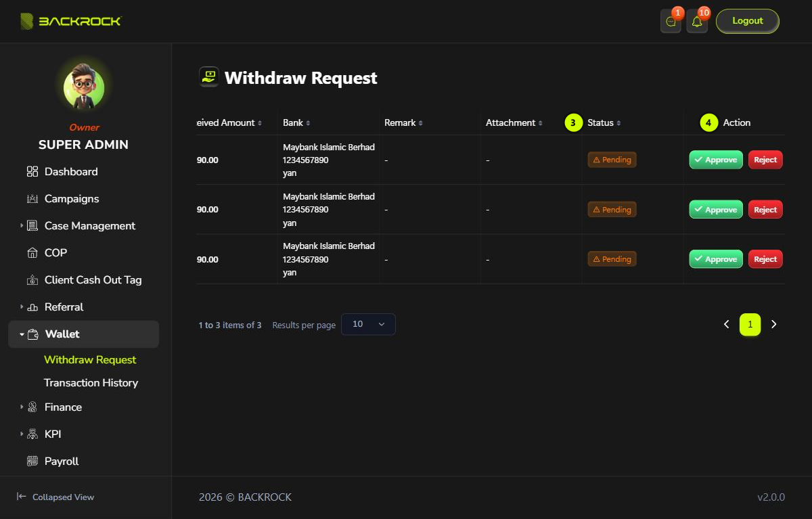Go to previous page arrow
812x519 pixels.
click(x=727, y=324)
